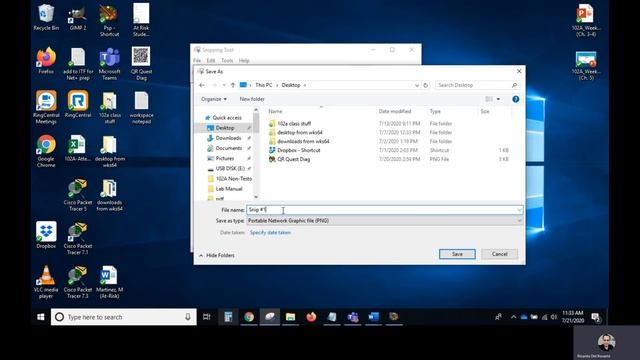Select QR Quest Diag file in list
The width and height of the screenshot is (640, 360).
point(293,159)
